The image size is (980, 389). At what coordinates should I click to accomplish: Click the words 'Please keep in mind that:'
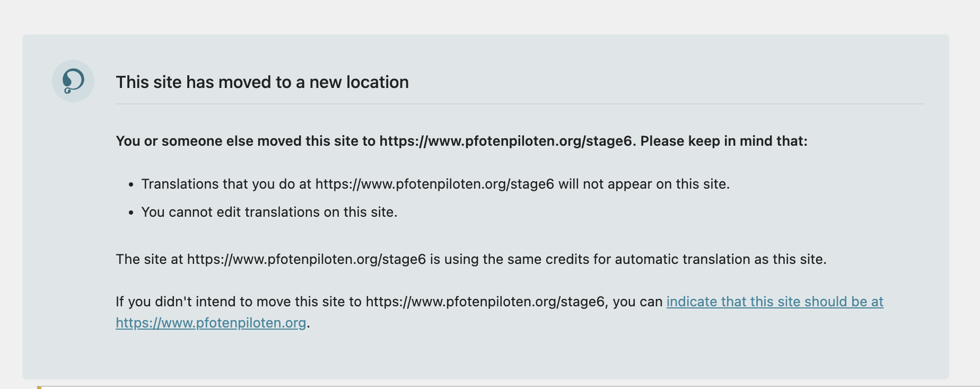click(x=724, y=141)
